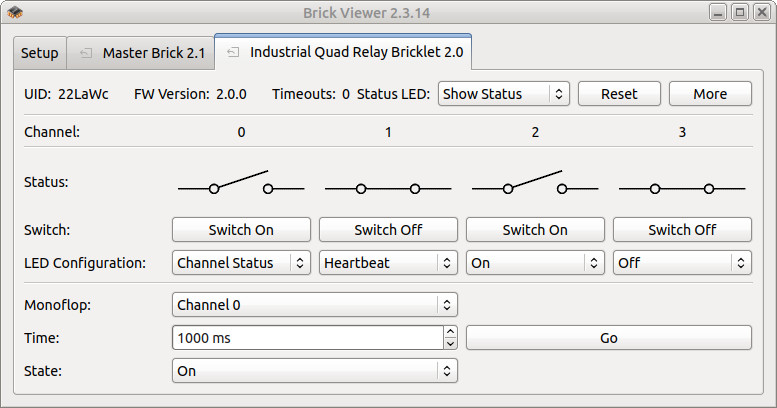This screenshot has height=408, width=777.
Task: Click the open relay switch icon for channel 0
Action: 241,184
